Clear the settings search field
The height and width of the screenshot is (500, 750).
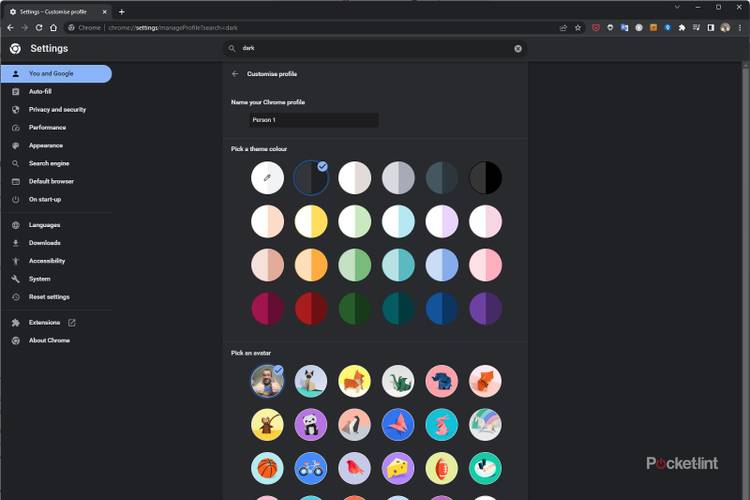tap(518, 48)
